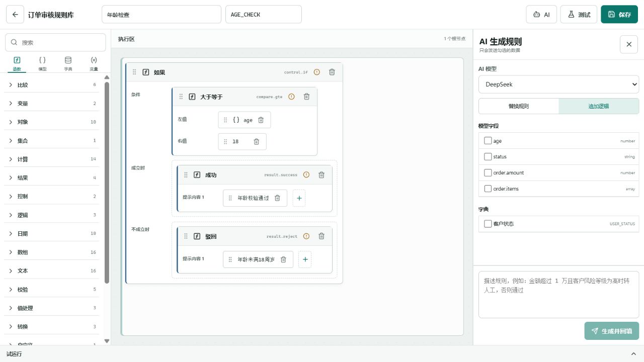Screen dimensions: 644x362
Task: Focus the 搜索 search box
Action: pyautogui.click(x=55, y=43)
